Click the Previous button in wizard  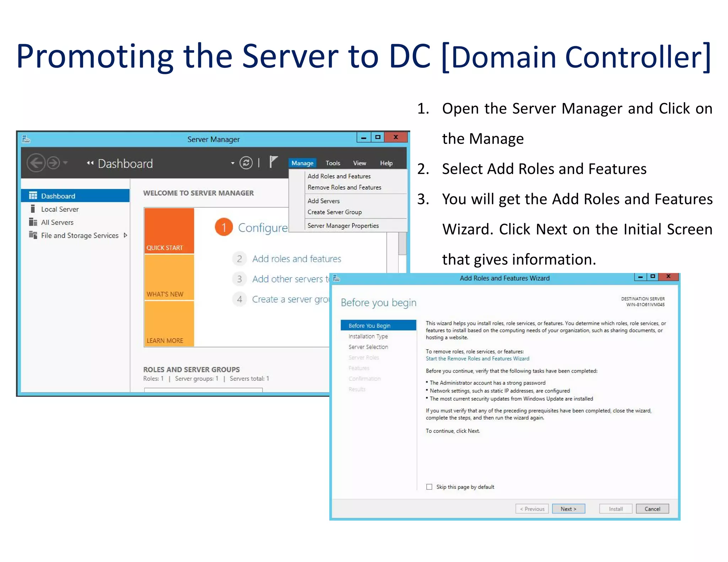pos(532,509)
